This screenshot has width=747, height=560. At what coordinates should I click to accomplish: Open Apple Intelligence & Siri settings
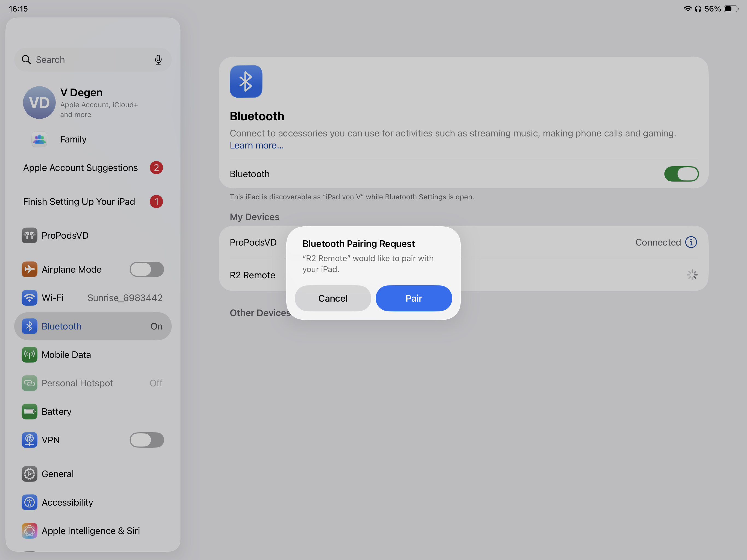click(x=93, y=531)
